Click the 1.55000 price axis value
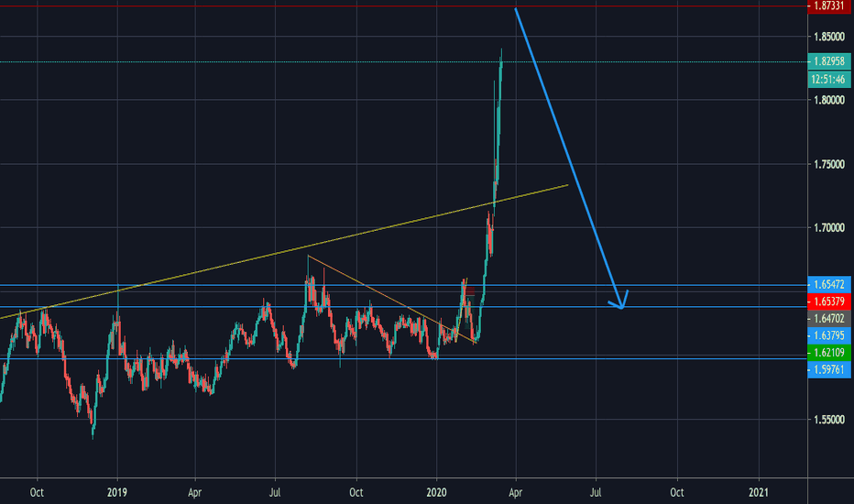This screenshot has width=854, height=504. coord(829,420)
